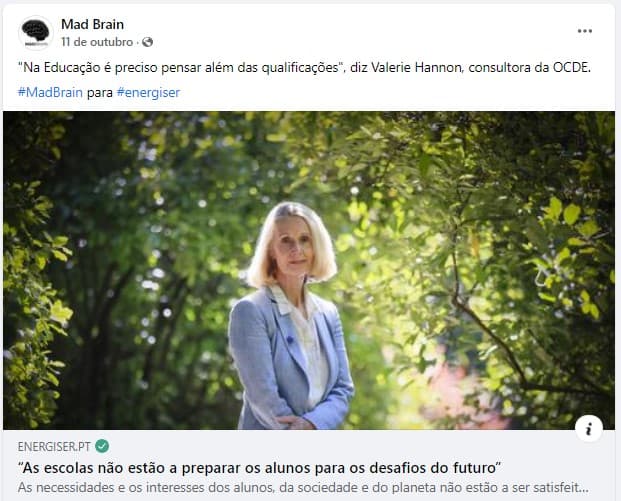This screenshot has width=621, height=501.
Task: Click the globe public audience icon
Action: (148, 42)
